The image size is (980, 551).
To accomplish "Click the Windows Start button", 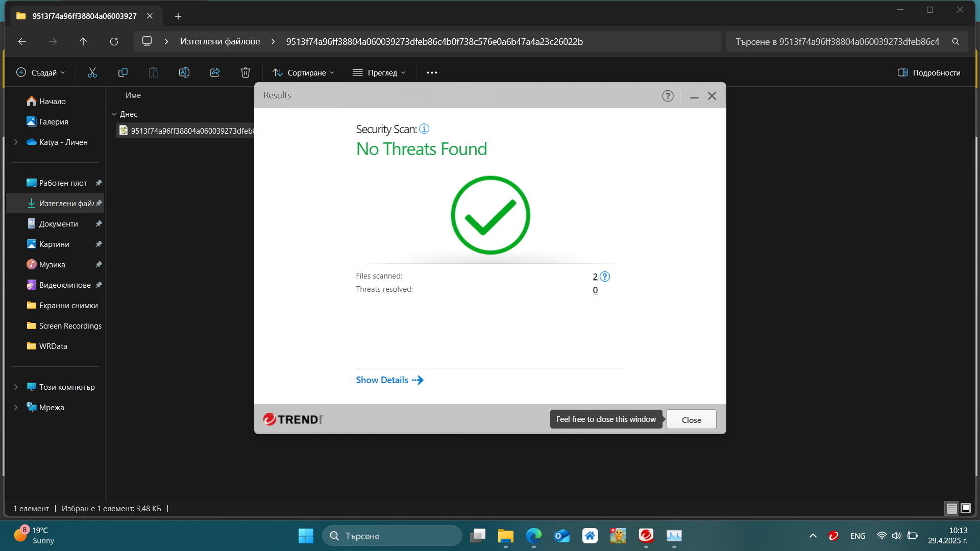I will pyautogui.click(x=306, y=535).
